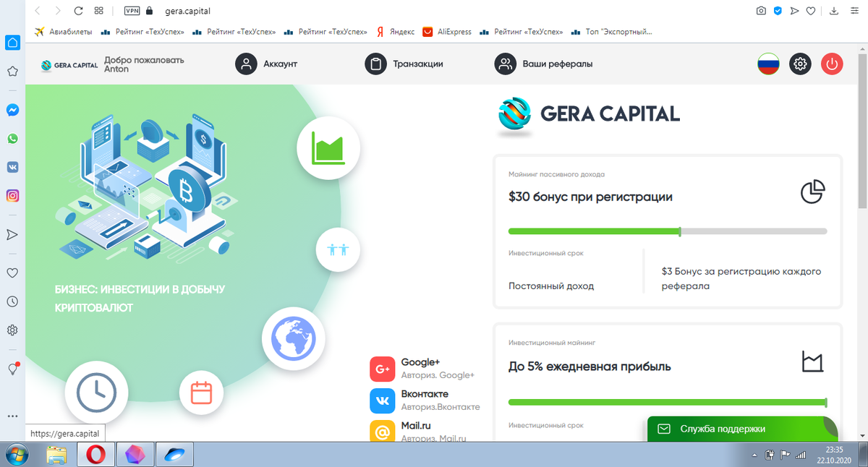Click the browser reload button

coord(78,11)
